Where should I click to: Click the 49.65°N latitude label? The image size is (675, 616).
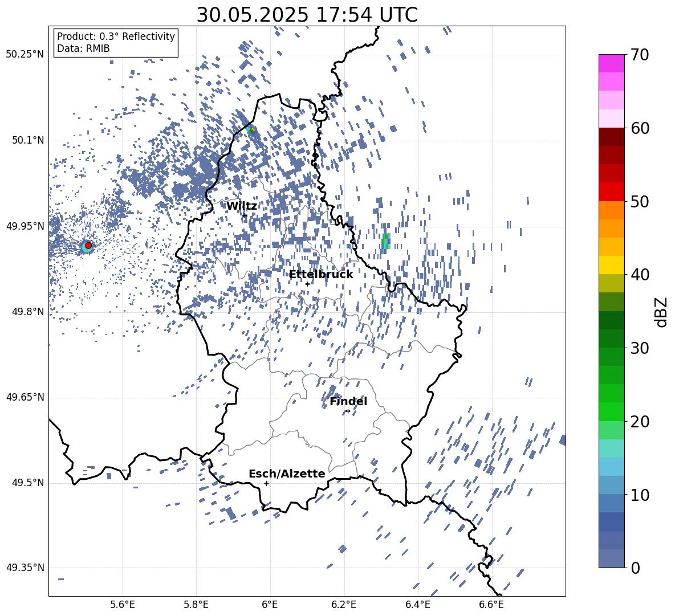click(x=25, y=397)
